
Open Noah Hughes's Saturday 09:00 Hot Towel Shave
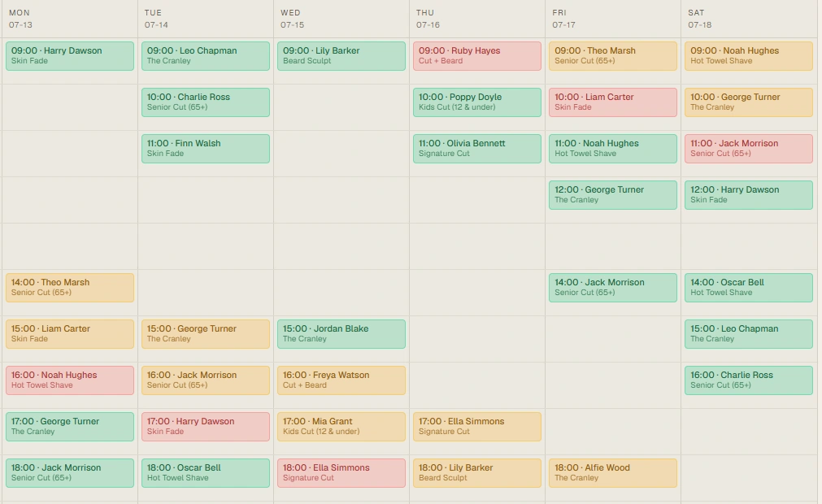(749, 56)
